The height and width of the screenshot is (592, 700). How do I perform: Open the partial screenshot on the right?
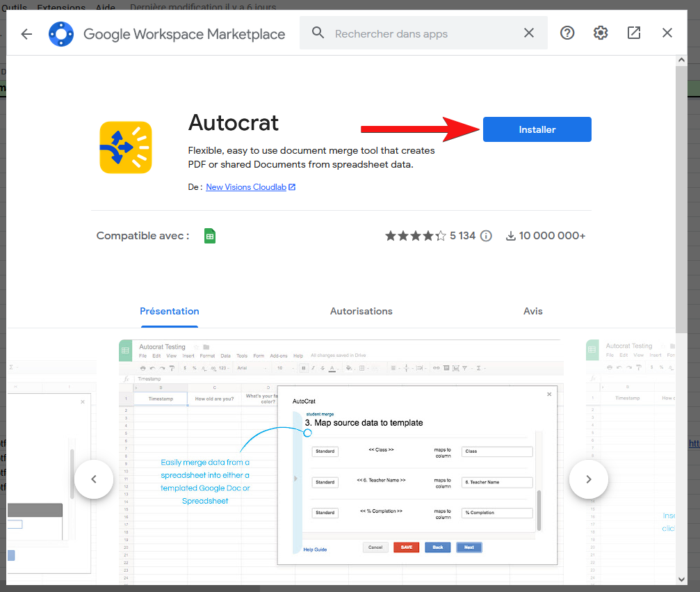point(630,461)
